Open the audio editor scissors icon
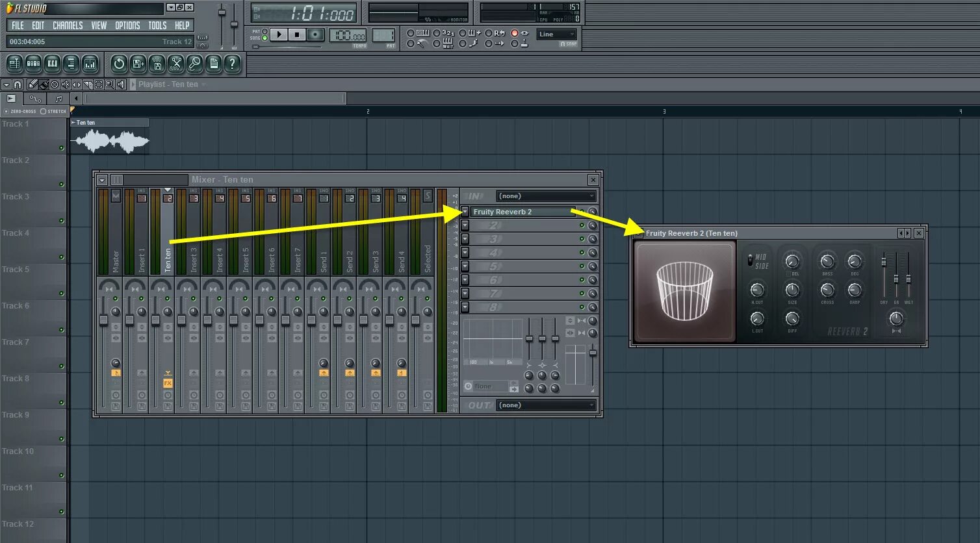The height and width of the screenshot is (543, 980). click(x=175, y=64)
